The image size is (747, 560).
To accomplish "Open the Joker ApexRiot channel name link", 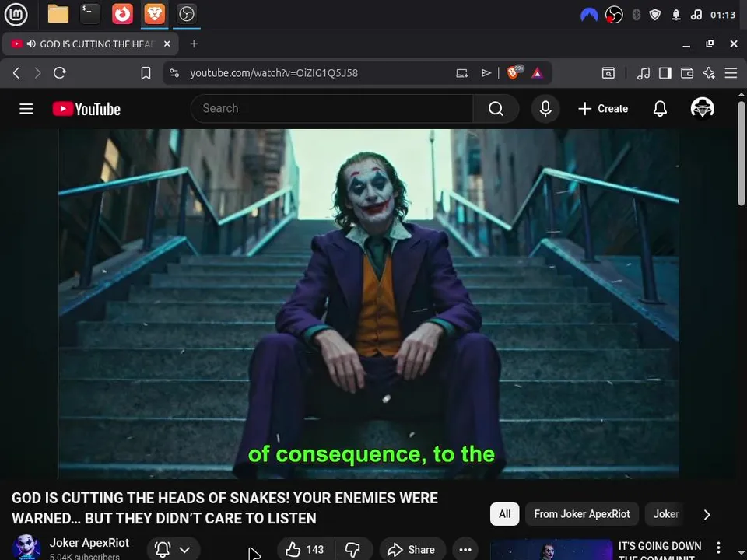I will (x=89, y=543).
